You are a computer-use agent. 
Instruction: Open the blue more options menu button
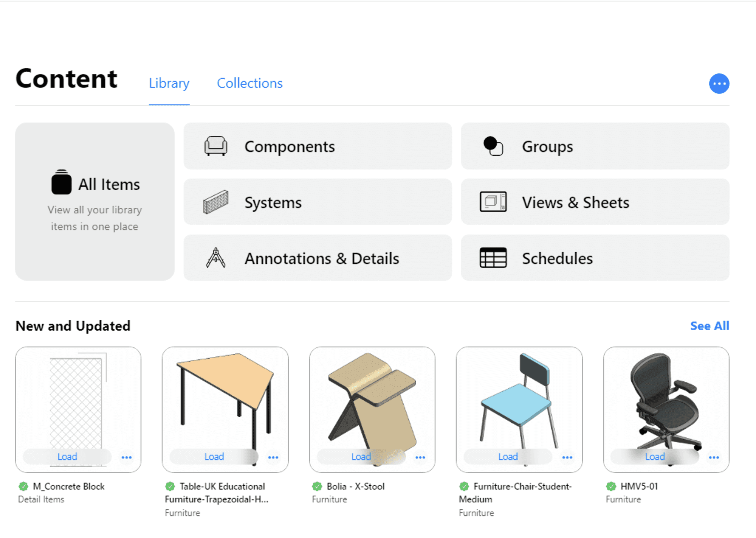(x=719, y=84)
